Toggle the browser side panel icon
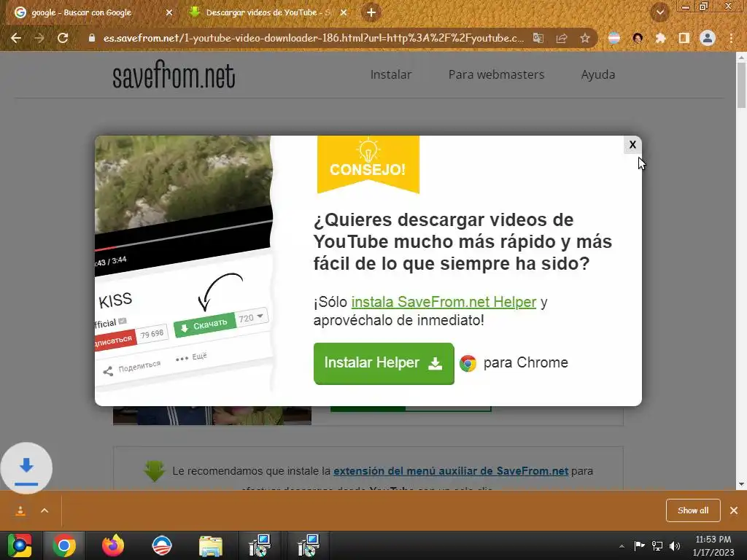 click(684, 38)
